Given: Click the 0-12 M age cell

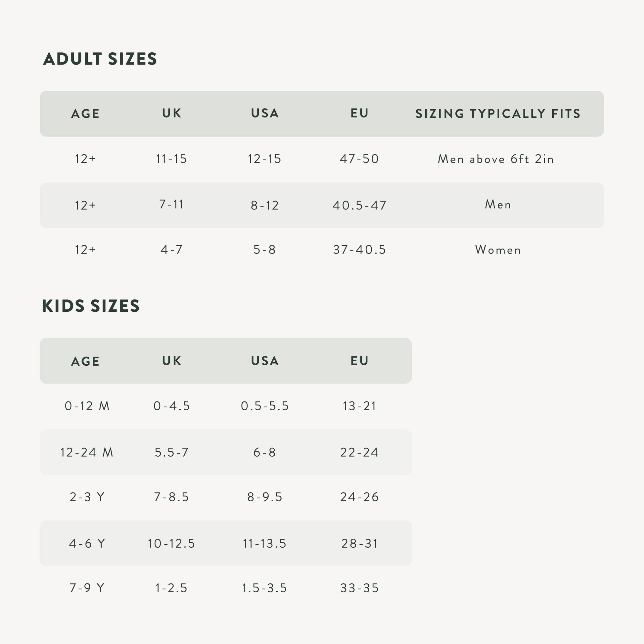Looking at the screenshot, I should (87, 406).
